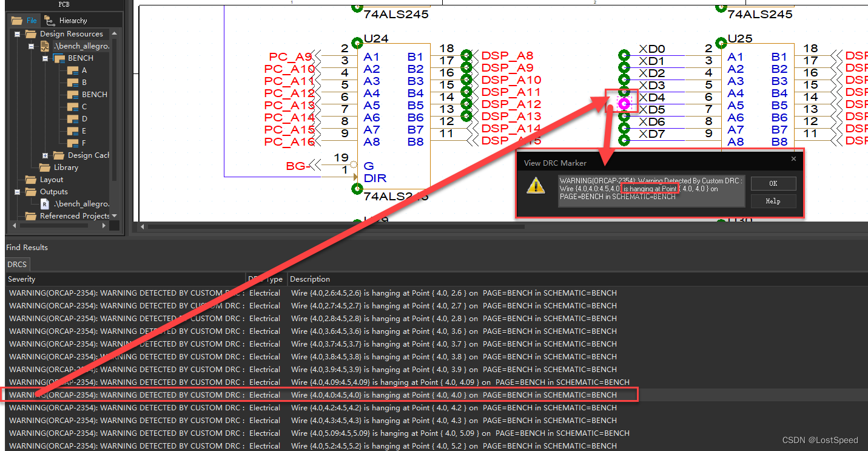This screenshot has height=451, width=868.
Task: Click Help in the DRC Marker dialog
Action: [773, 201]
